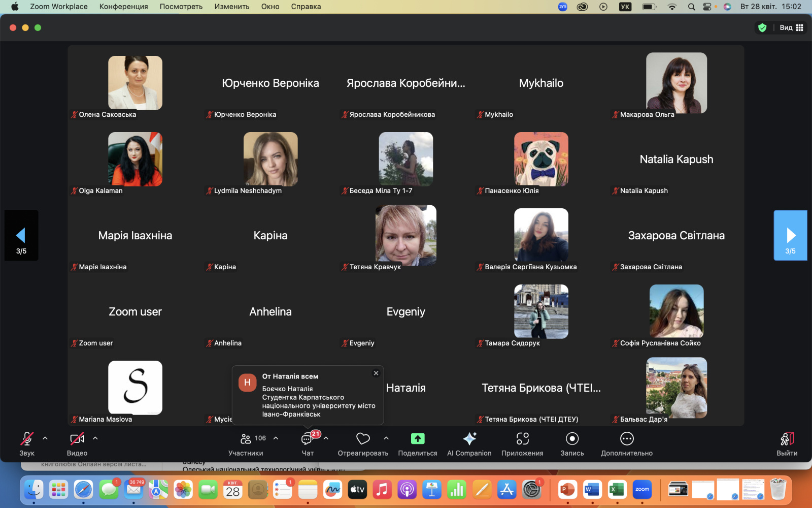Image resolution: width=812 pixels, height=508 pixels.
Task: Open the Participants panel icon
Action: click(246, 439)
